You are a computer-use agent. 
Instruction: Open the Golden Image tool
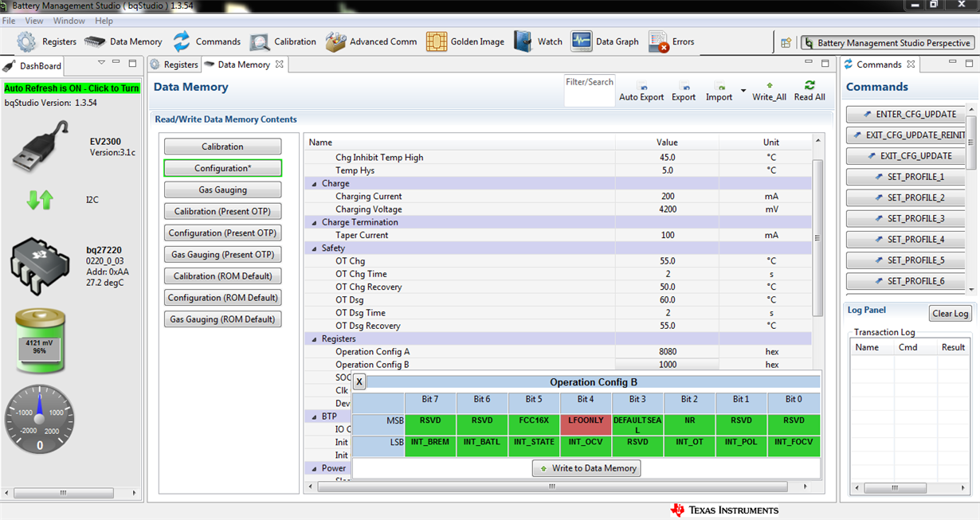(465, 41)
